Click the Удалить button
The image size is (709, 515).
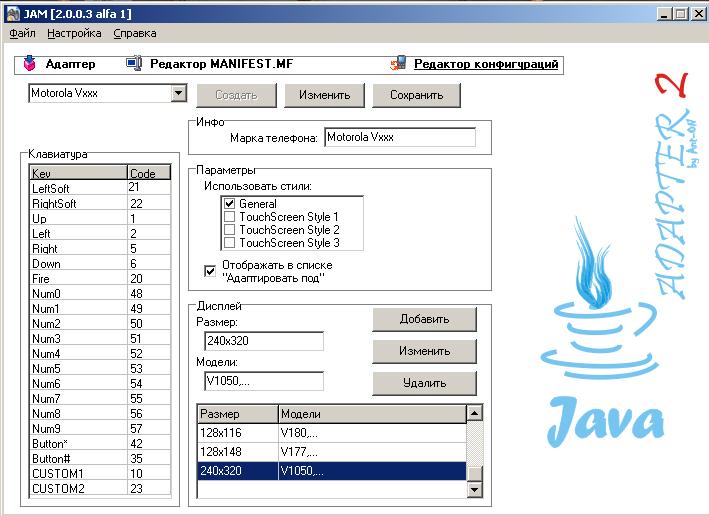[424, 383]
